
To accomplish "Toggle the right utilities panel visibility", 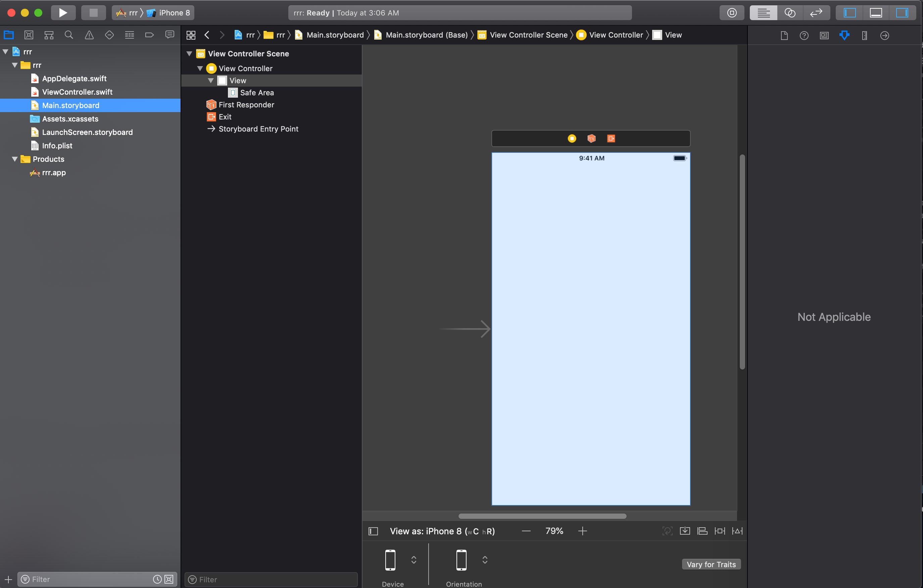I will pyautogui.click(x=903, y=12).
